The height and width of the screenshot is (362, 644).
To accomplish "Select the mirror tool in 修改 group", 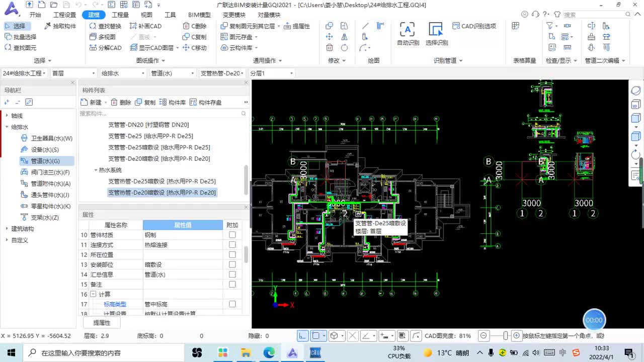I will [344, 37].
